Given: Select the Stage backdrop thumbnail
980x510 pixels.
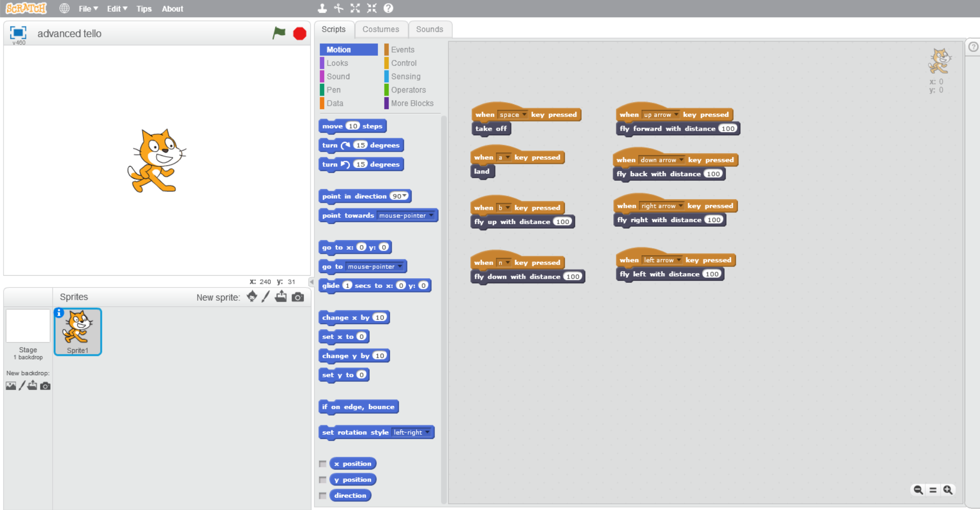Looking at the screenshot, I should (x=28, y=326).
